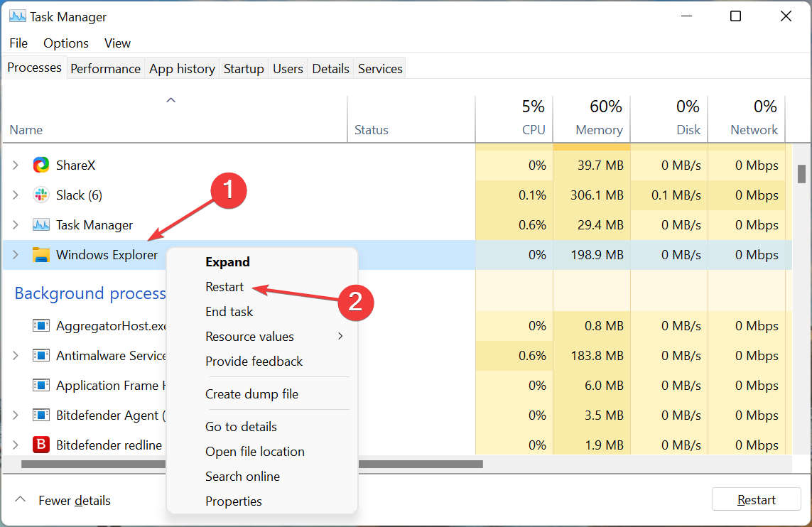Screen dimensions: 812x527
Task: Click the ShareX process icon
Action: (x=41, y=164)
